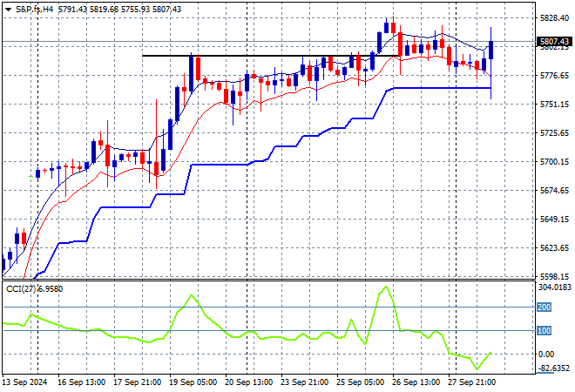Select the black horizontal resistance line
The image size is (575, 392).
click(271, 56)
